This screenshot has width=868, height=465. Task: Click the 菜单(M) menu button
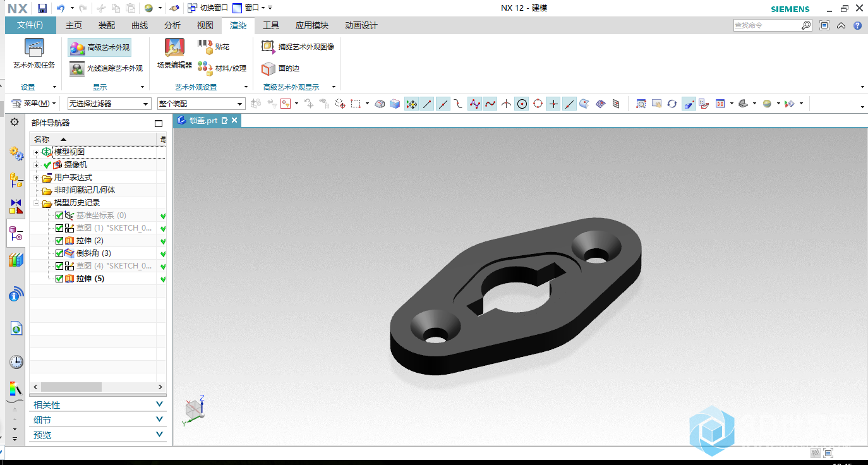pyautogui.click(x=34, y=104)
